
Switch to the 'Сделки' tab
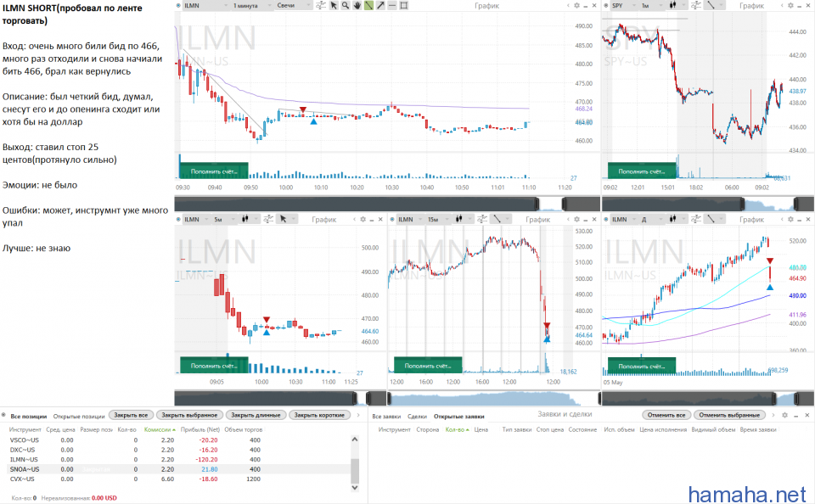pyautogui.click(x=418, y=417)
